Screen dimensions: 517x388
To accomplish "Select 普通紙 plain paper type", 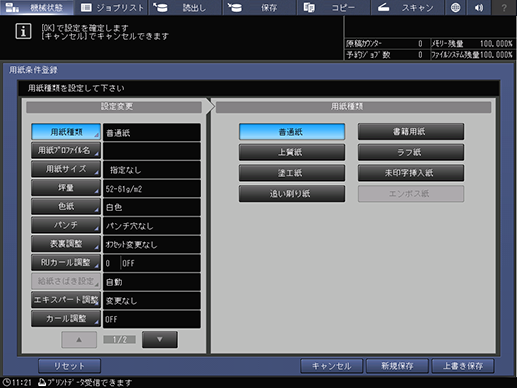I will click(292, 132).
